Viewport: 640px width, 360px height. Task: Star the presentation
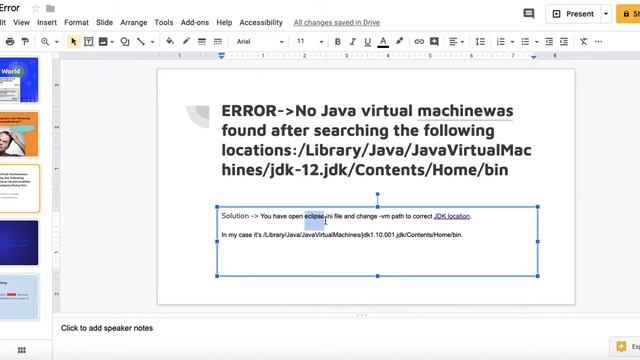36,8
